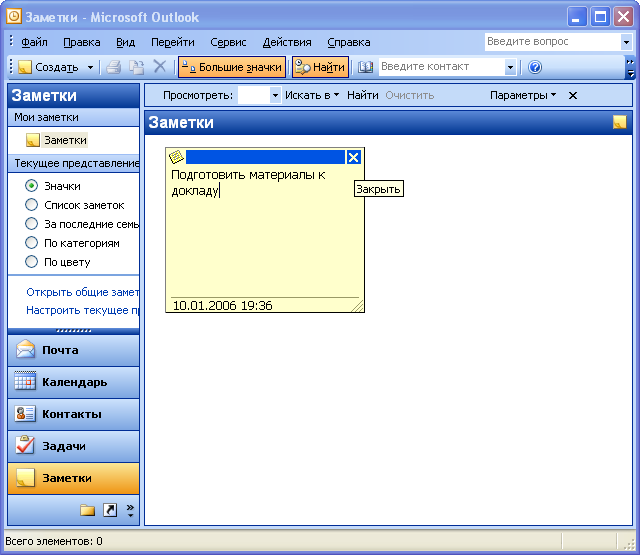This screenshot has width=640, height=555.
Task: Click the Help question mark icon
Action: click(535, 67)
